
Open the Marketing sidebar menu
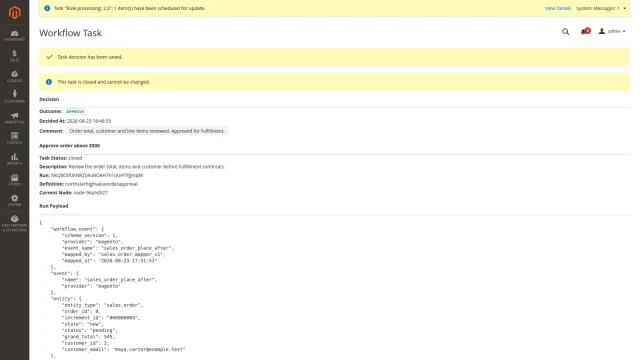[x=14, y=118]
